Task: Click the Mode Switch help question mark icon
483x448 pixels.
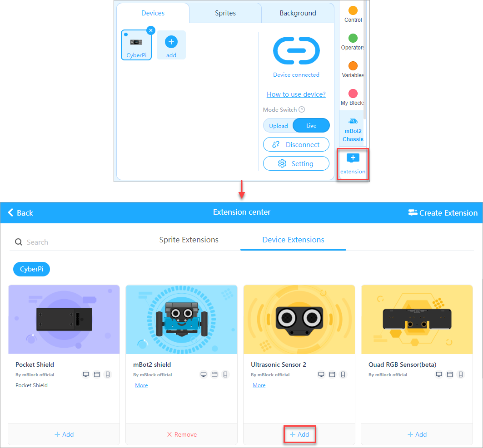Action: (302, 109)
